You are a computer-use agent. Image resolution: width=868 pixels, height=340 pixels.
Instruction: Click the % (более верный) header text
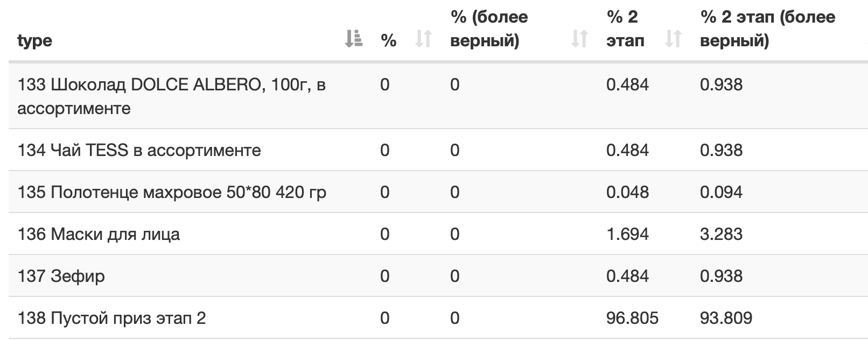click(x=489, y=29)
